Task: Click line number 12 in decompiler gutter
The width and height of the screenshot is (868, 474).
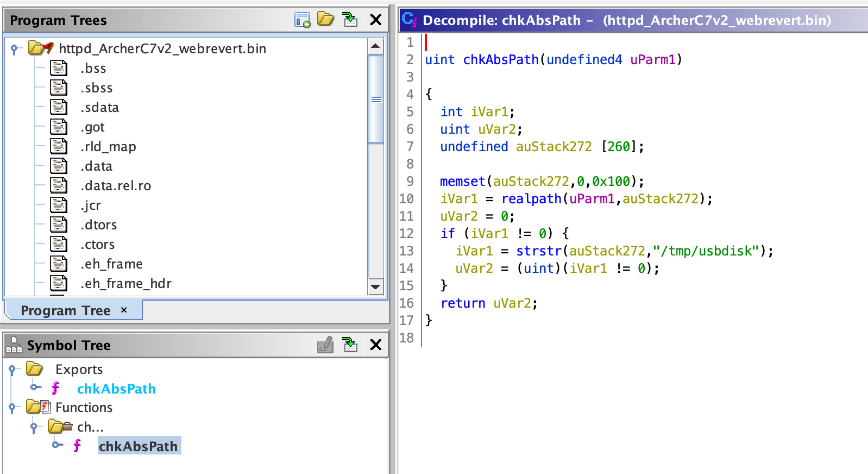Action: pos(407,233)
